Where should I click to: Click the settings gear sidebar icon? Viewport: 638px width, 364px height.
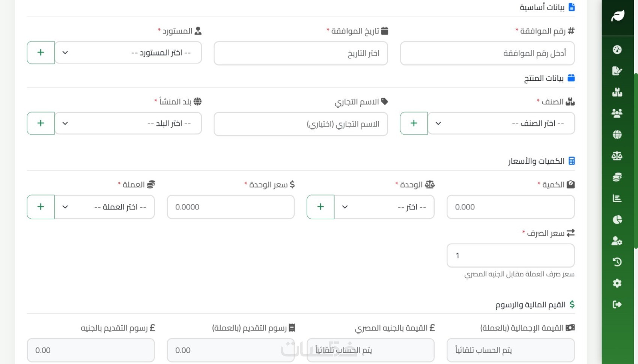[x=617, y=283]
